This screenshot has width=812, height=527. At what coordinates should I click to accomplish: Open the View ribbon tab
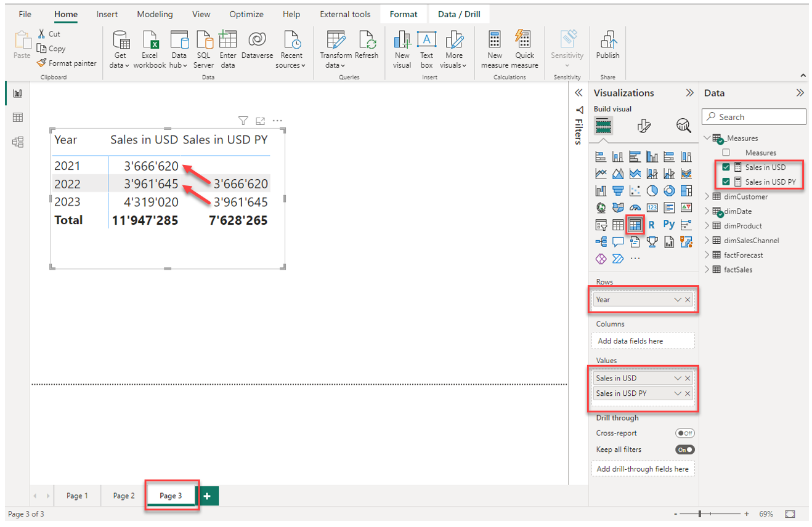pos(201,14)
